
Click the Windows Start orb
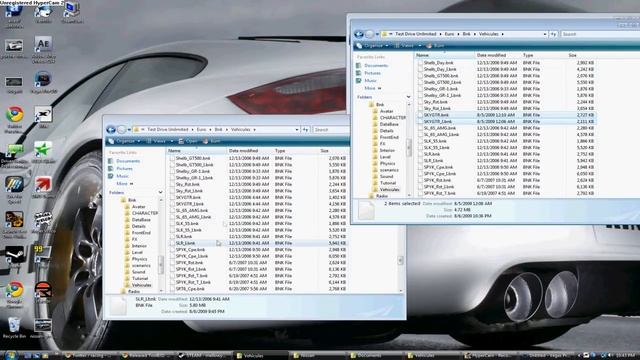pyautogui.click(x=10, y=356)
